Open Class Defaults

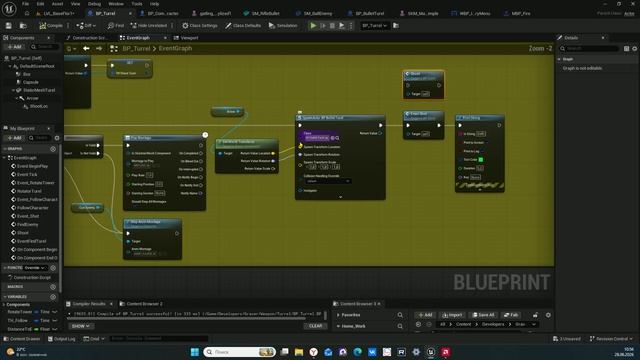(x=243, y=25)
